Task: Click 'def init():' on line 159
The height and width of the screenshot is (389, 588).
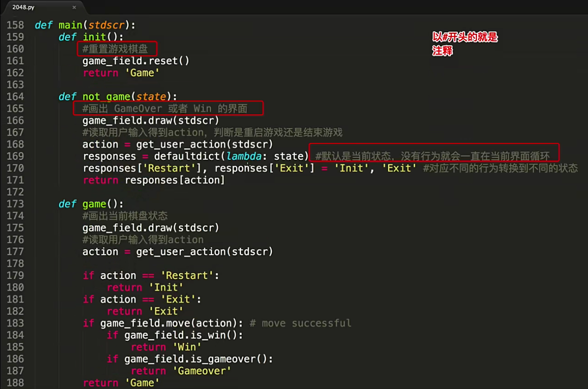Action: [91, 37]
